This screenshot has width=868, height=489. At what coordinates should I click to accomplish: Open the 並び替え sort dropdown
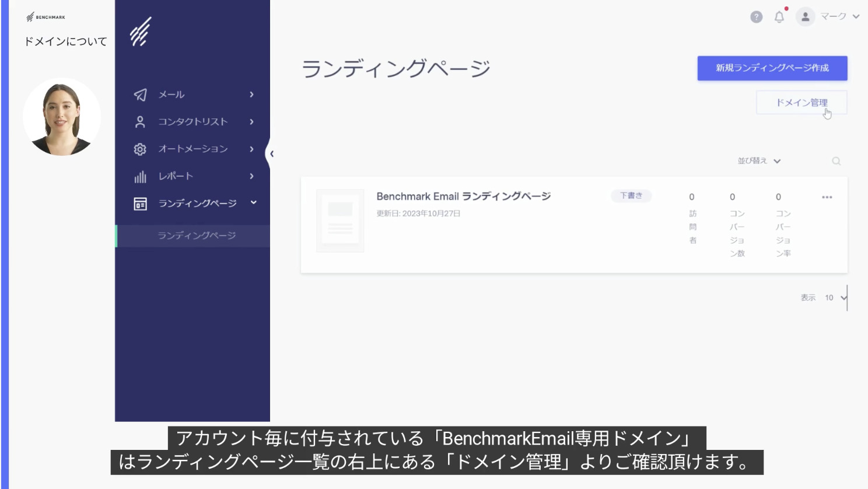[758, 161]
